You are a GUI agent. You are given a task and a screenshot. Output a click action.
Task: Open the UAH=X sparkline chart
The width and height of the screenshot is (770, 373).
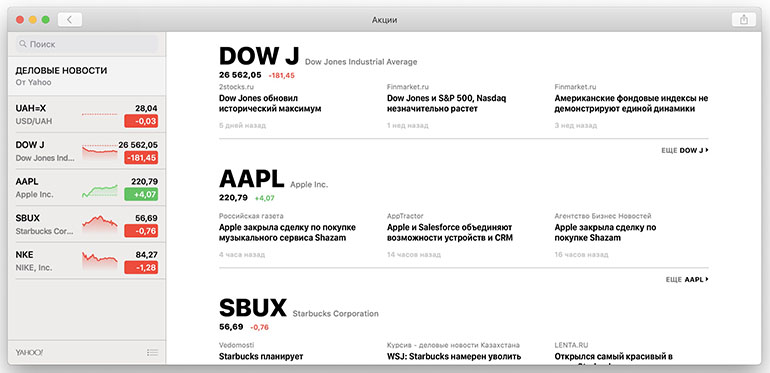(100, 114)
